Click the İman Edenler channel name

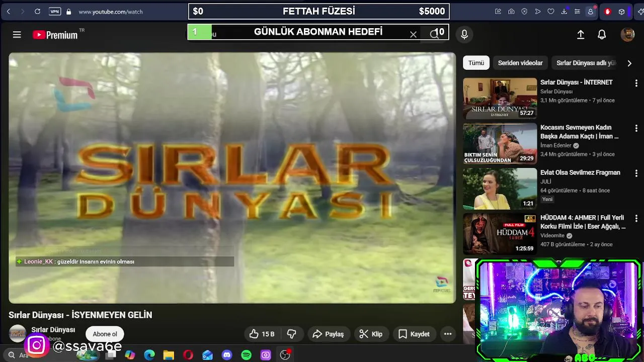tap(556, 145)
